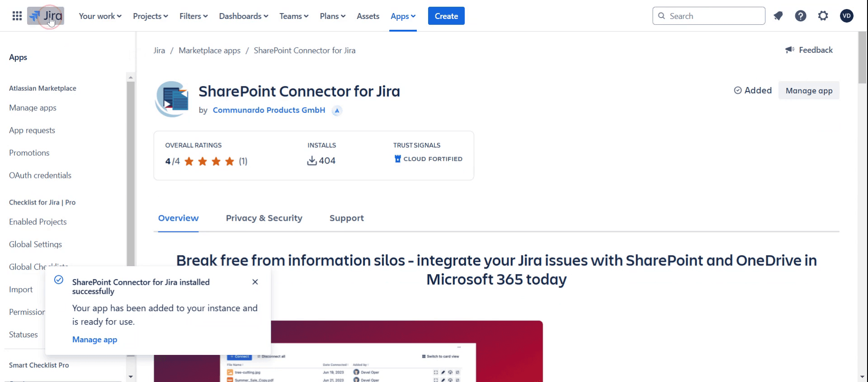Click the (1) review count
Screen dimensions: 868x382
coord(243,161)
